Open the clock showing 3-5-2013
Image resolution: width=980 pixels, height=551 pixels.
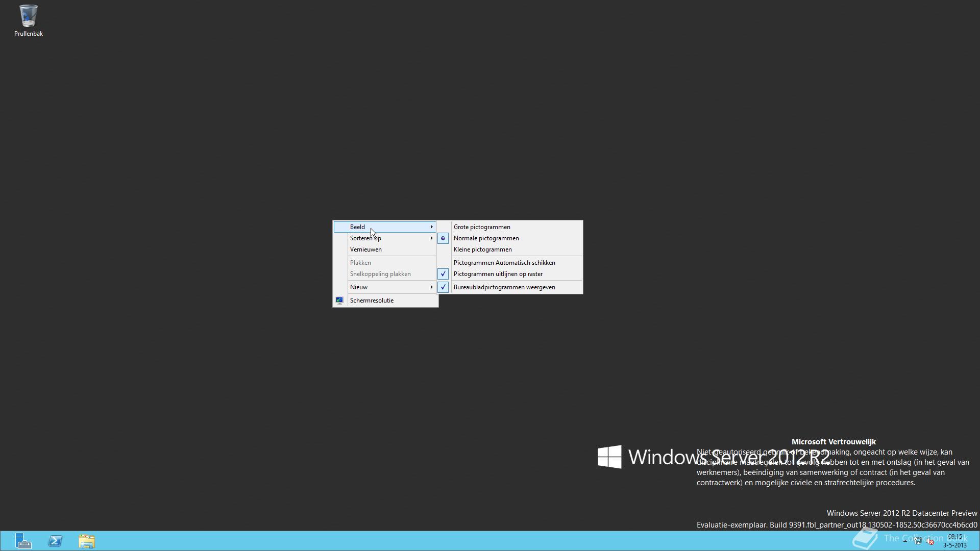954,541
